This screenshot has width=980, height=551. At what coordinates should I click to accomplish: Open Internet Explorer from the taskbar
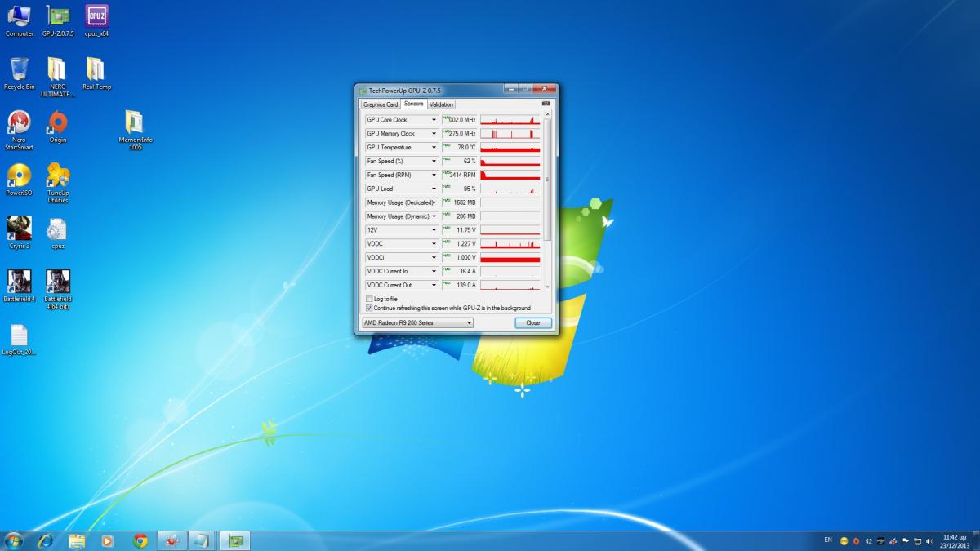[45, 540]
